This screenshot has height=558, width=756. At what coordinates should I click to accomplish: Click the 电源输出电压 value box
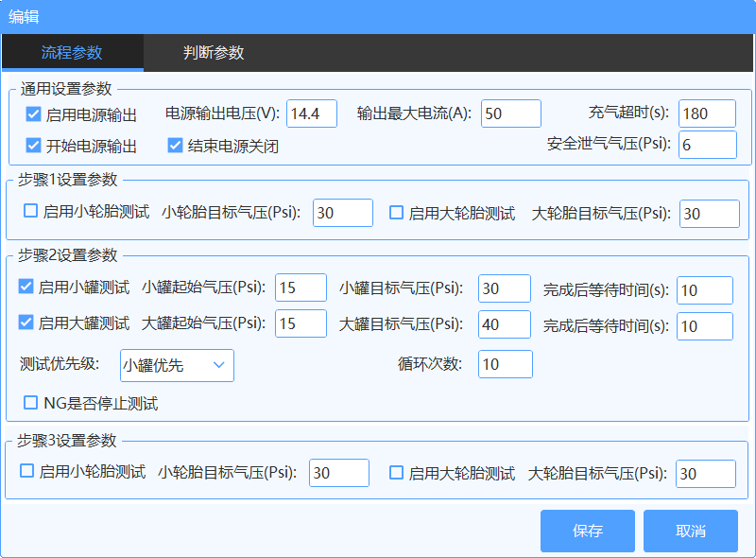(312, 113)
